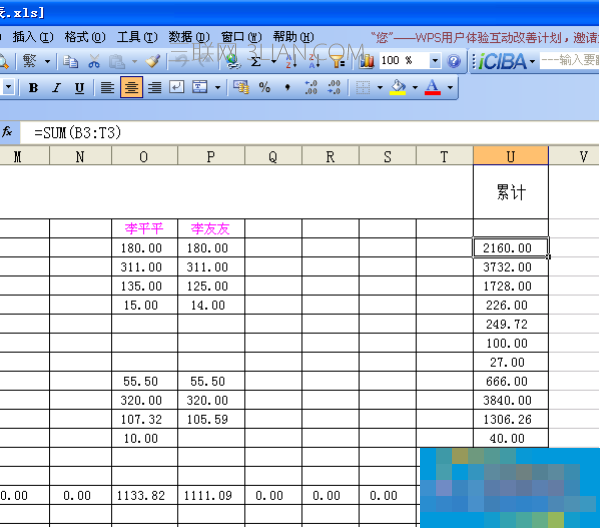Click the Sort Descending Z-A icon
This screenshot has height=528, width=600.
(314, 61)
